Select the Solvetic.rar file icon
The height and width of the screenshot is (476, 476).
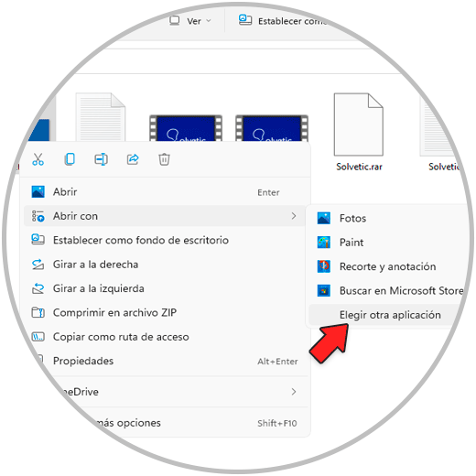point(359,124)
